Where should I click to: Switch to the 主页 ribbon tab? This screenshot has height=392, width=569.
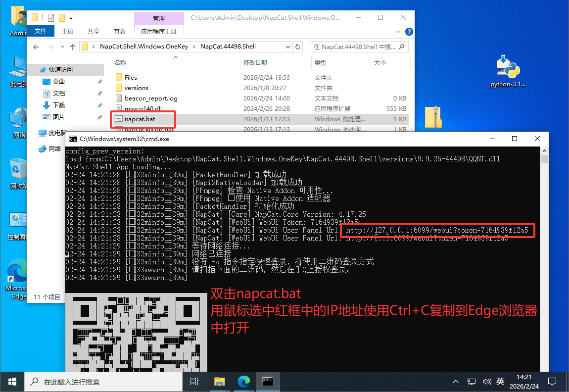coord(67,31)
